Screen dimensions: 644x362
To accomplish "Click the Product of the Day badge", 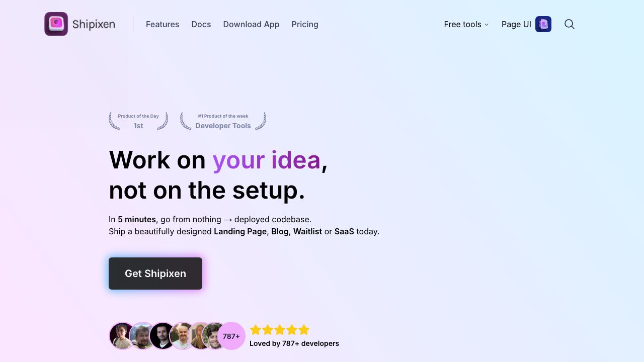I will point(138,121).
